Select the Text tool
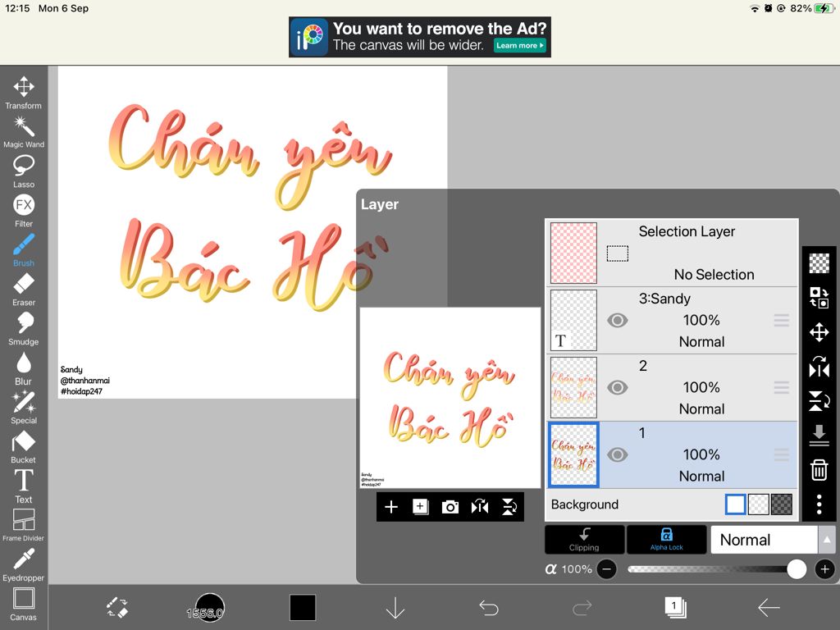840x630 pixels. pyautogui.click(x=24, y=486)
